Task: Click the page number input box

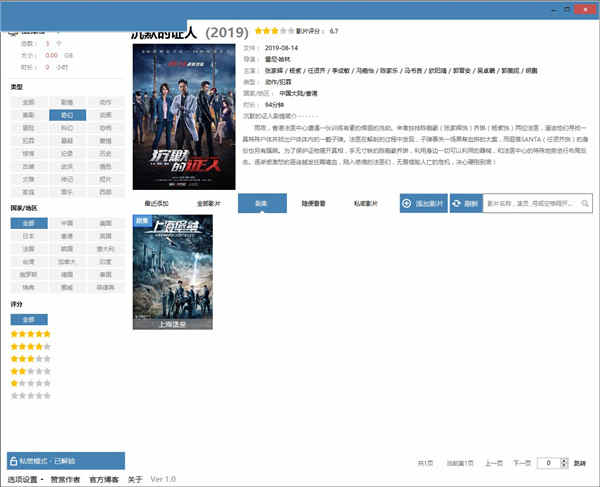Action: coord(549,463)
